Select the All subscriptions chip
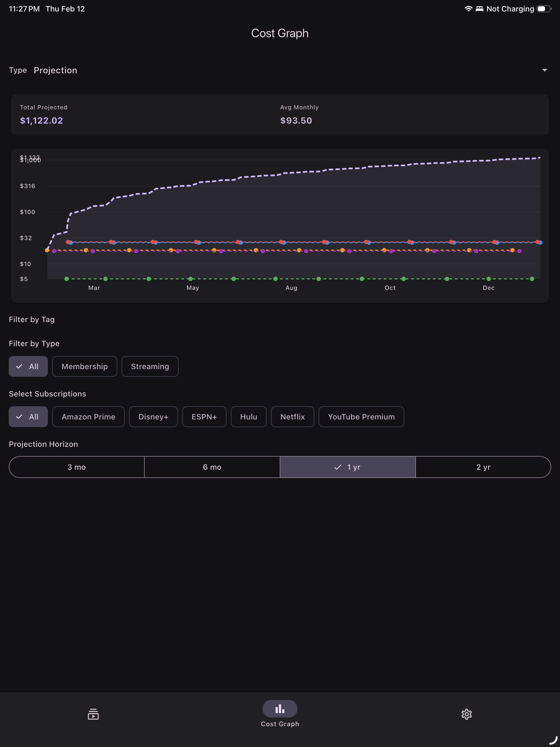Viewport: 560px width, 747px height. [x=28, y=417]
